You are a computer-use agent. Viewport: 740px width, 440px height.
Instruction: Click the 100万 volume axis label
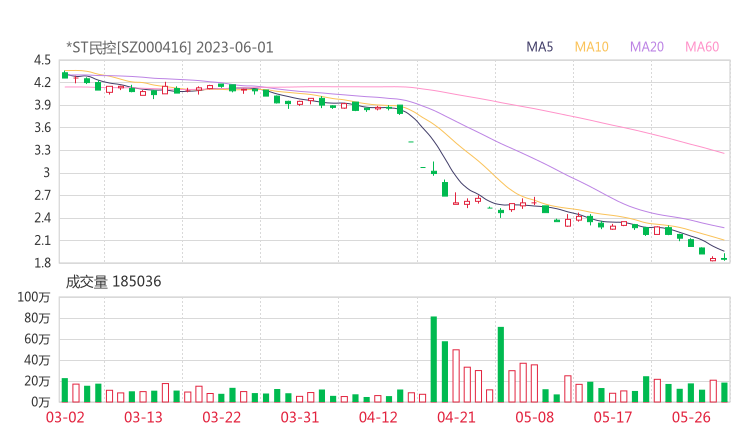(34, 297)
